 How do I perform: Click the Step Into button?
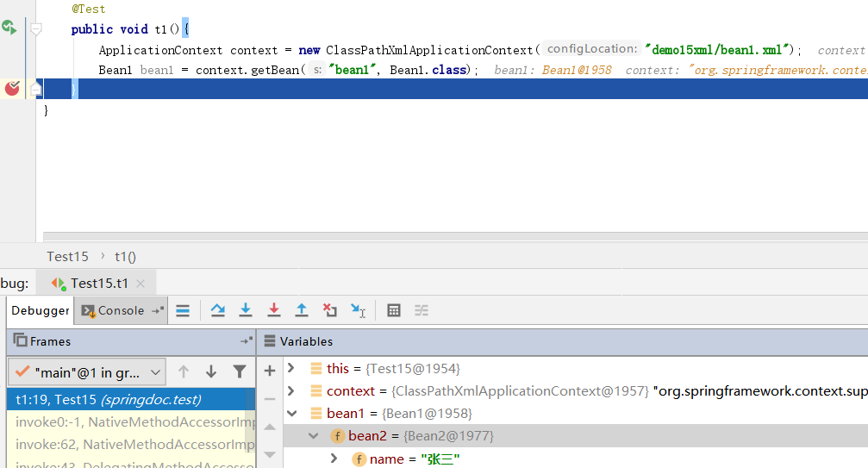tap(246, 310)
